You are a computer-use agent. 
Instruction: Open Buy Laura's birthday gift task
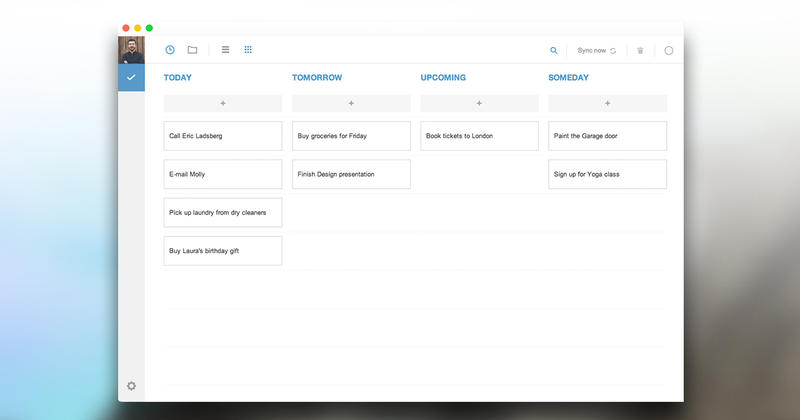[x=223, y=251]
